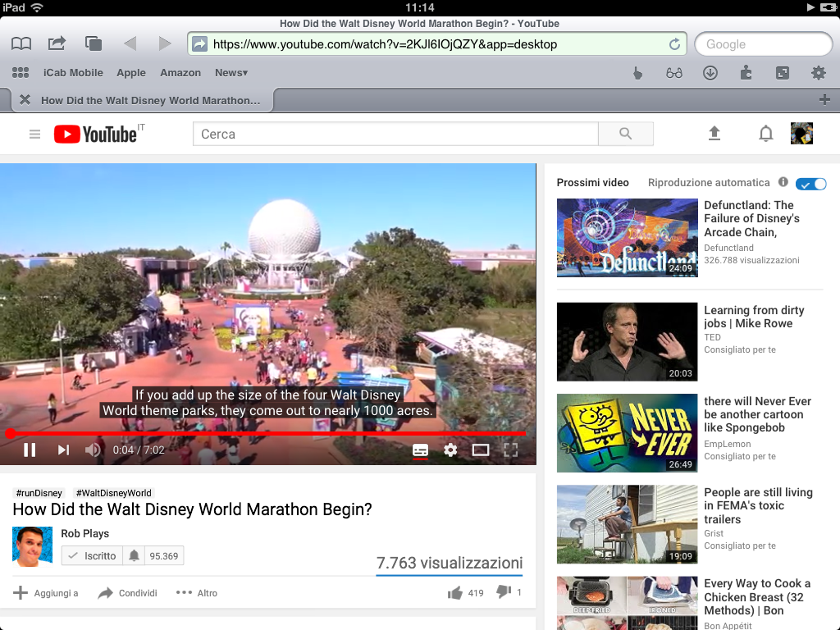
Task: Open video player settings gear
Action: pos(450,450)
